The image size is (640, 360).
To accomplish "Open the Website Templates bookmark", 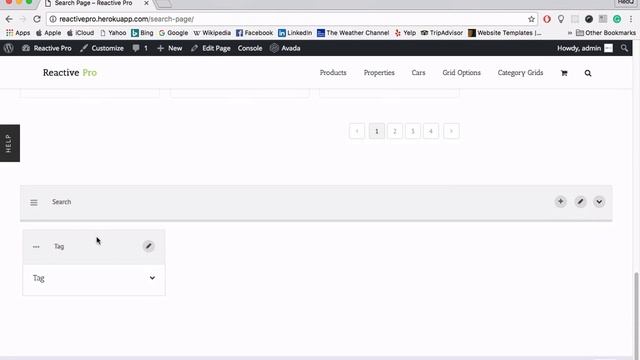I will (505, 33).
